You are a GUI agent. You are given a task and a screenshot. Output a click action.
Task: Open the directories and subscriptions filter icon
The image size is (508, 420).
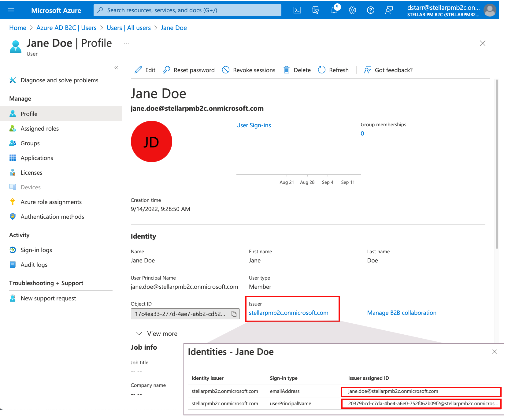pyautogui.click(x=315, y=10)
